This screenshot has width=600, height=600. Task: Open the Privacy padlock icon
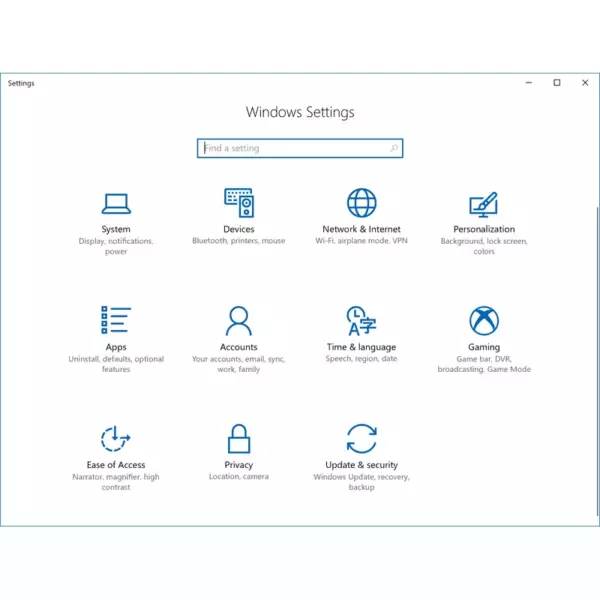[239, 439]
